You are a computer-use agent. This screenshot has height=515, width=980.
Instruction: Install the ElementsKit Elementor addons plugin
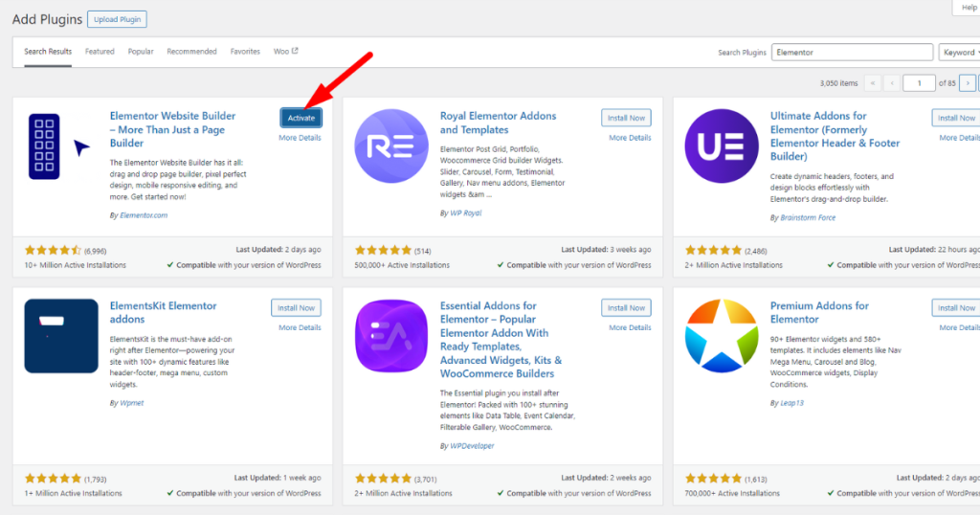click(297, 307)
